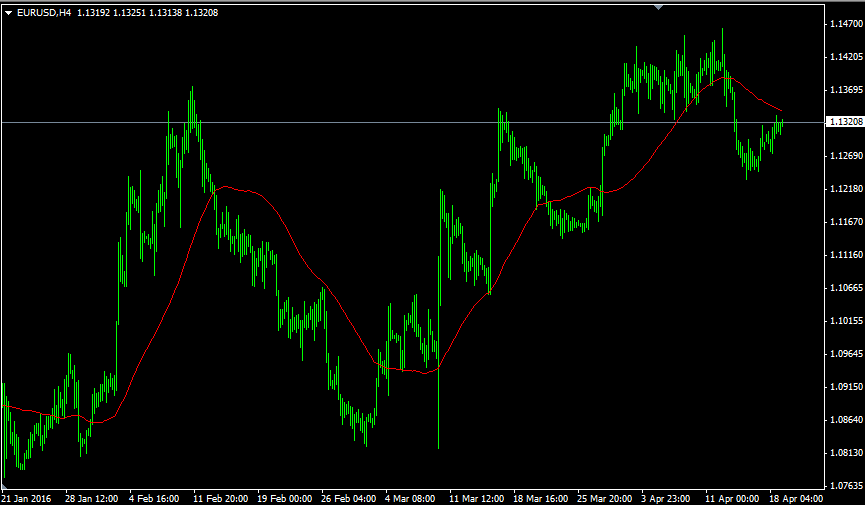Click the 19 Feb 00:00 time label
This screenshot has height=505, width=865.
(x=285, y=498)
